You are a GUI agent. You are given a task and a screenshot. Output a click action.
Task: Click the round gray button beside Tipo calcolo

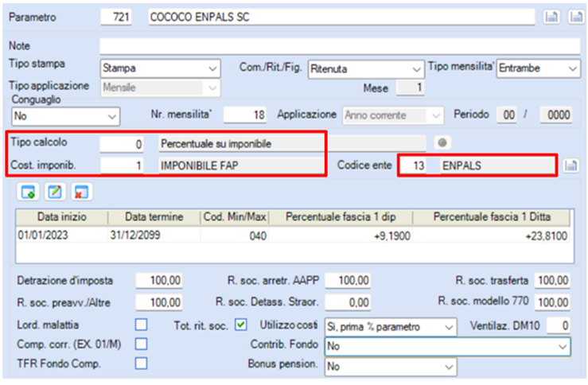pos(442,143)
